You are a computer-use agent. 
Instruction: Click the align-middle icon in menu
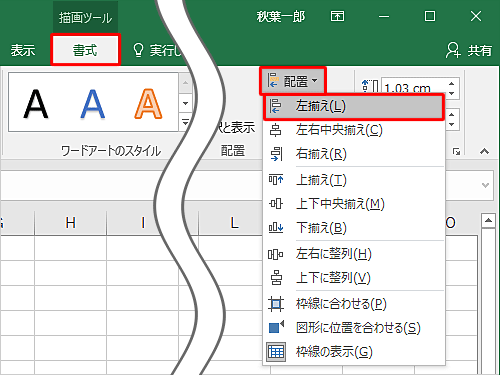click(x=276, y=203)
